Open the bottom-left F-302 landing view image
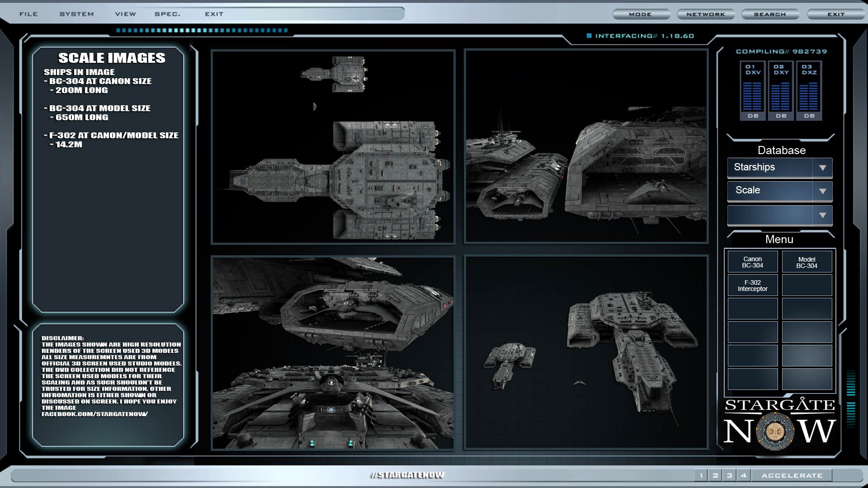 pos(333,353)
